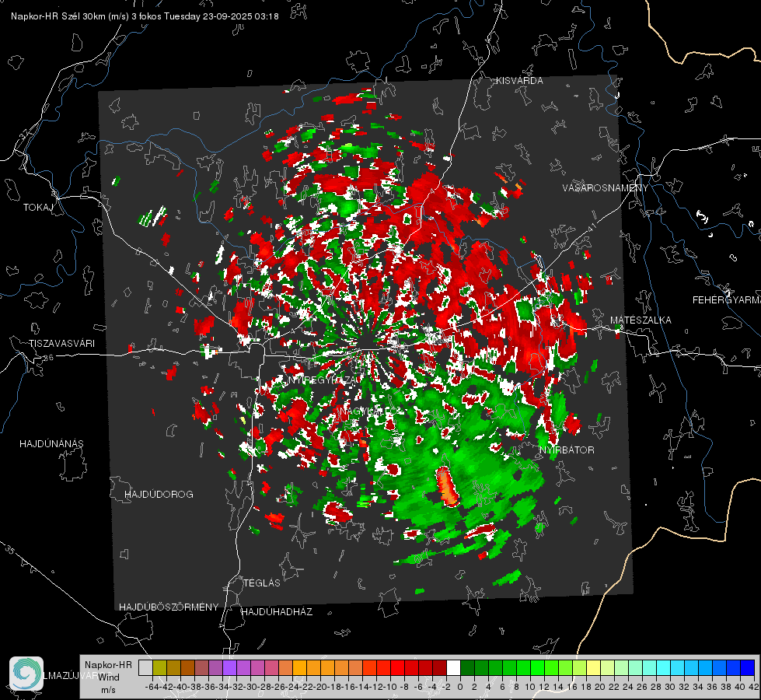Pick the cyan swatch between 28 and 30

(664, 667)
